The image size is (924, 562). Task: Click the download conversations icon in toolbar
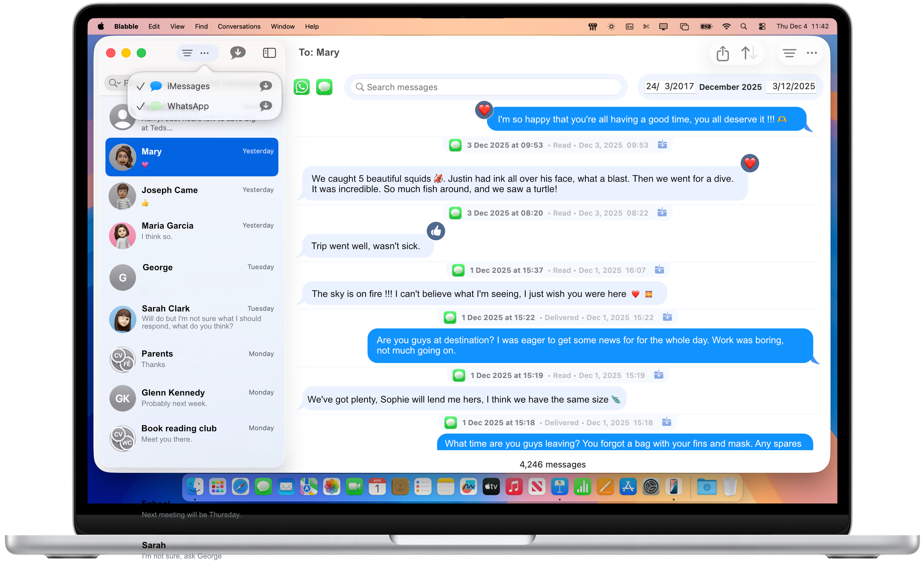point(238,53)
